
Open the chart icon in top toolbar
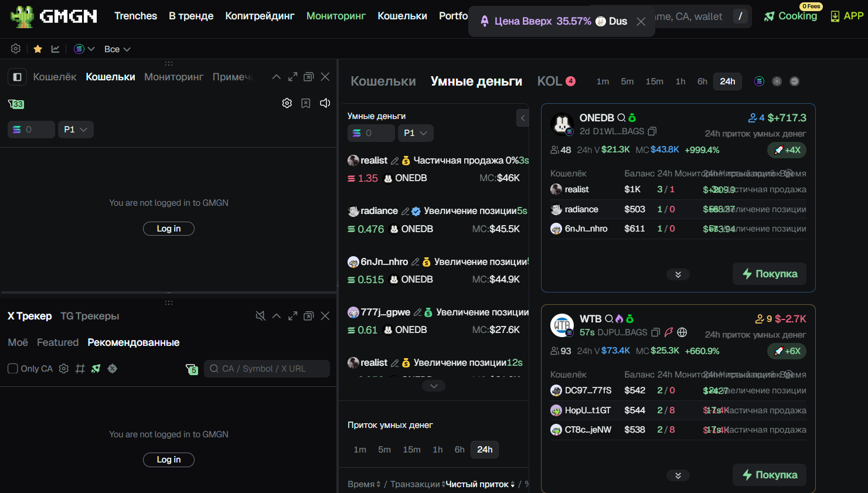[x=56, y=49]
